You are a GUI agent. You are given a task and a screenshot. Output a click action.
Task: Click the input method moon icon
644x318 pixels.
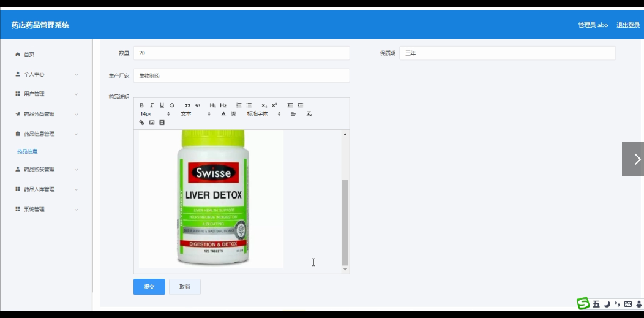(607, 304)
